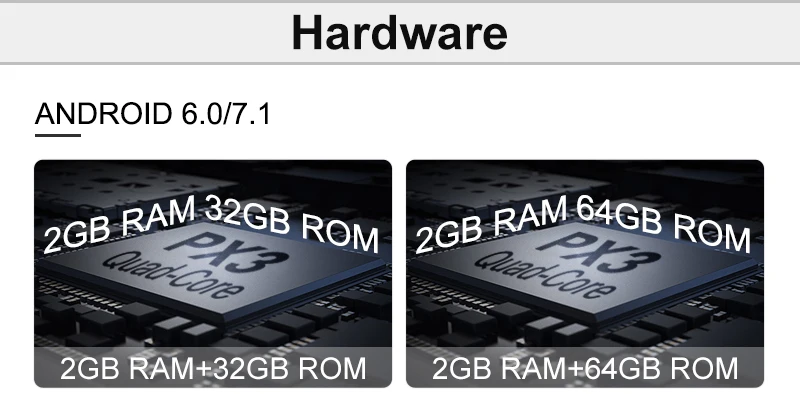Click the curved 2GB RAM 64GB ROM overlay text

583,224
